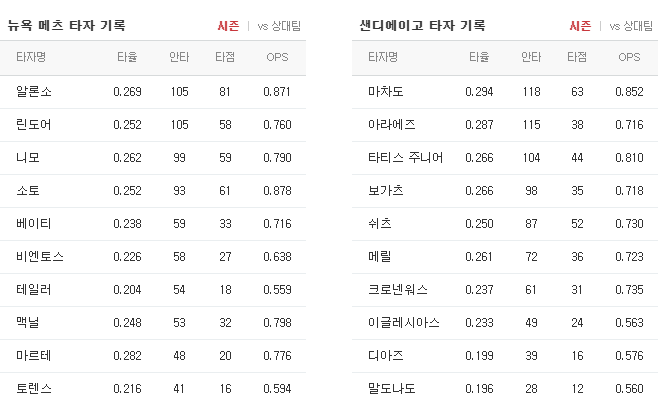
Task: Click 샌디에이고 타자 기록 heading
Action: click(x=422, y=26)
